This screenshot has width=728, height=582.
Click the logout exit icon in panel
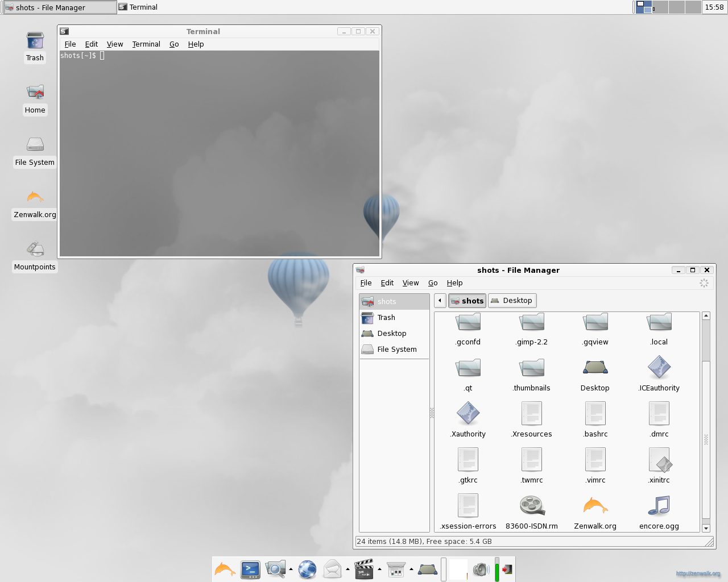507,569
